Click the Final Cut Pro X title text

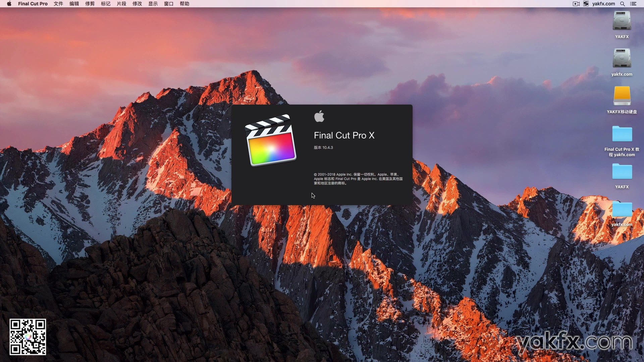344,135
